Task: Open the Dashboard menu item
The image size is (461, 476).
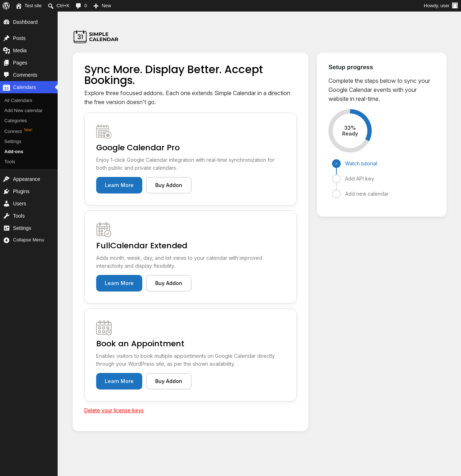Action: click(x=29, y=22)
